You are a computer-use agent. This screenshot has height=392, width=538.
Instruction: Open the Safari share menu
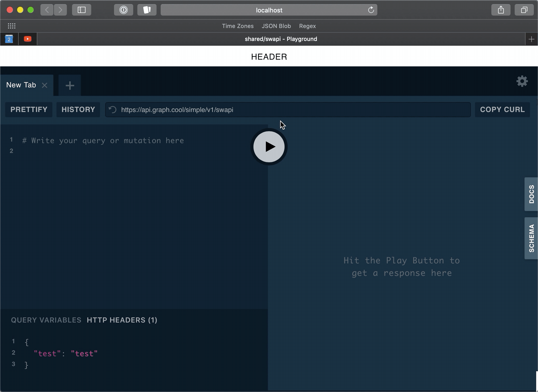(501, 10)
